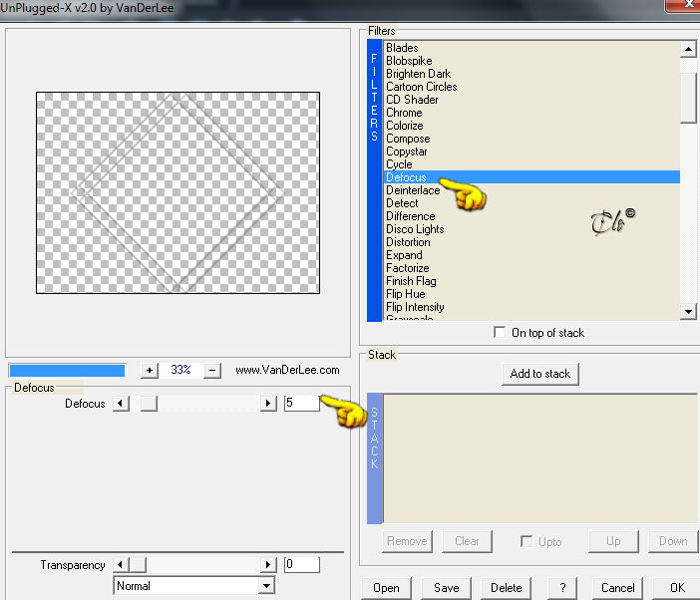Zoom out preview with minus button
The width and height of the screenshot is (700, 600).
212,370
